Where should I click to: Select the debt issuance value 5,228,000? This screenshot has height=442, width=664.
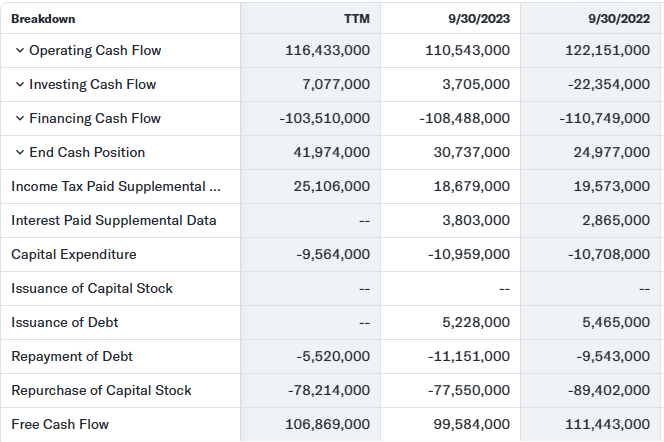(x=476, y=322)
